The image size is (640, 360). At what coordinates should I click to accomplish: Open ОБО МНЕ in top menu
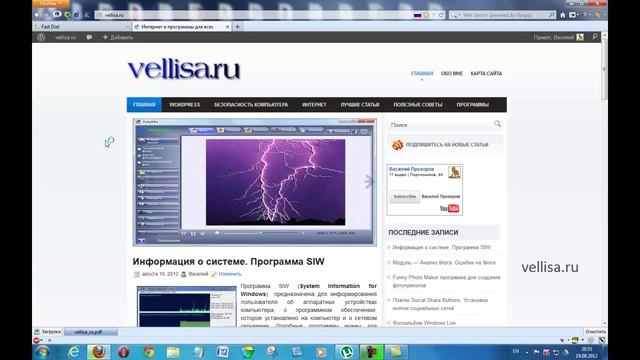[x=451, y=73]
